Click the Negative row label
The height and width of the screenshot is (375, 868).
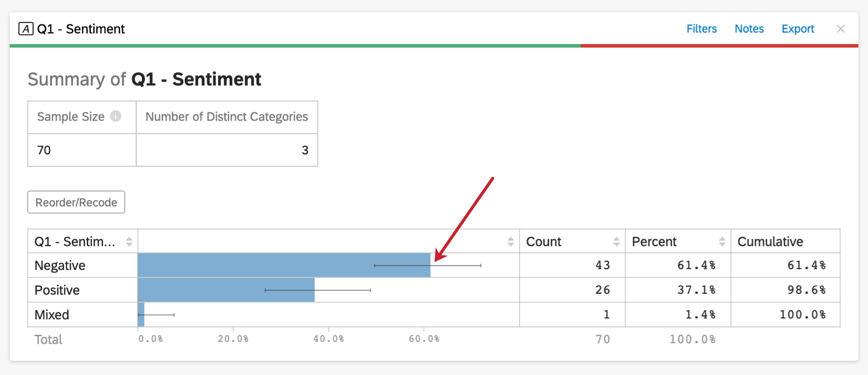coord(60,266)
